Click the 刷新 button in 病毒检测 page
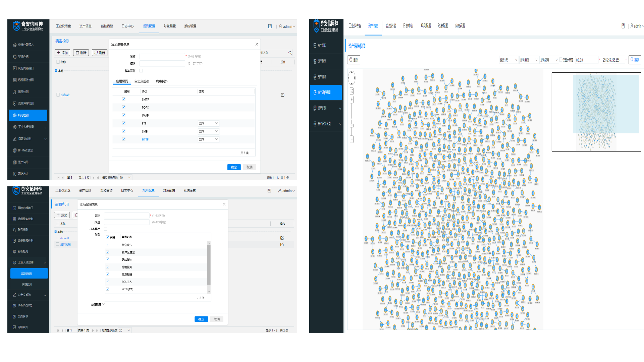This screenshot has height=362, width=644. (100, 53)
